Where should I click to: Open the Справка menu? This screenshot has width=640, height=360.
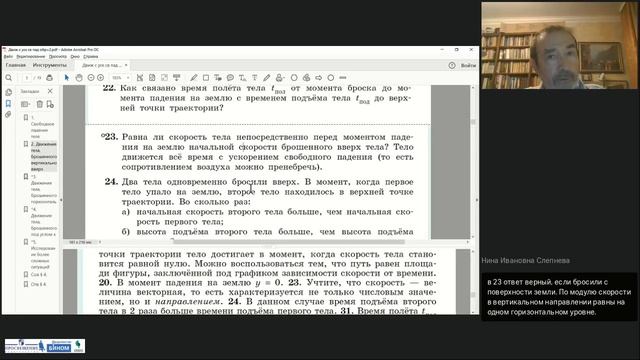91,56
